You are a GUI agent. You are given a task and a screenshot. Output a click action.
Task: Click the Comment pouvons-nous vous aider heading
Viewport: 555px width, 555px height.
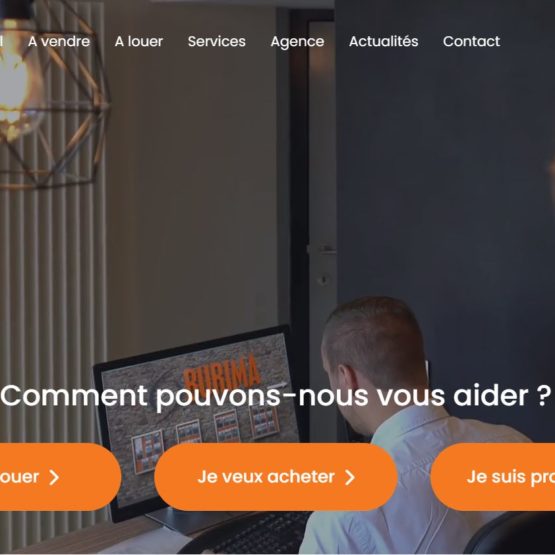[275, 396]
